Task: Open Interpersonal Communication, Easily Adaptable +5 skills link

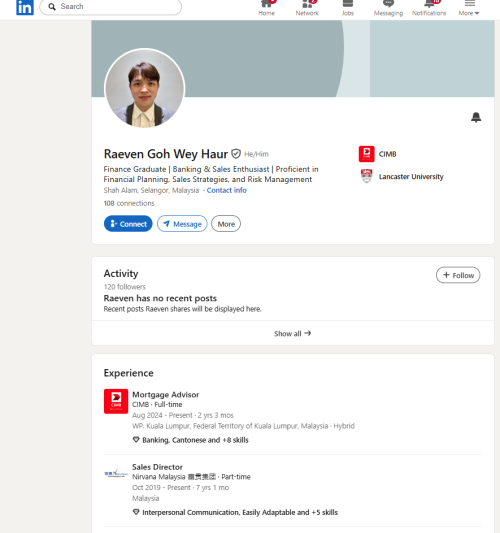Action: point(240,512)
